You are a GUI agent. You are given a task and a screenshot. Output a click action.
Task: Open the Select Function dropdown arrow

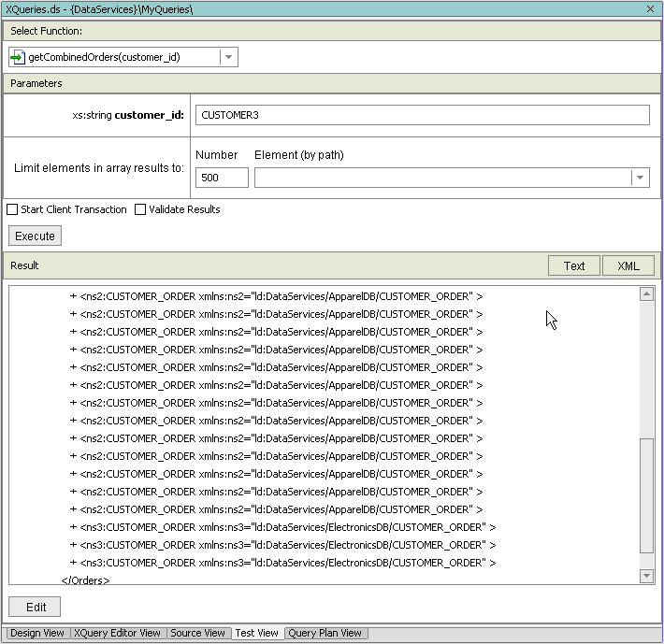tap(229, 57)
